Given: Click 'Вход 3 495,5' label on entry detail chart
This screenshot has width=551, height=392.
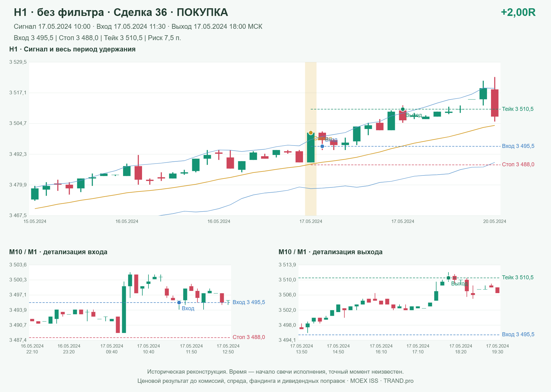Looking at the screenshot, I should pyautogui.click(x=249, y=302).
